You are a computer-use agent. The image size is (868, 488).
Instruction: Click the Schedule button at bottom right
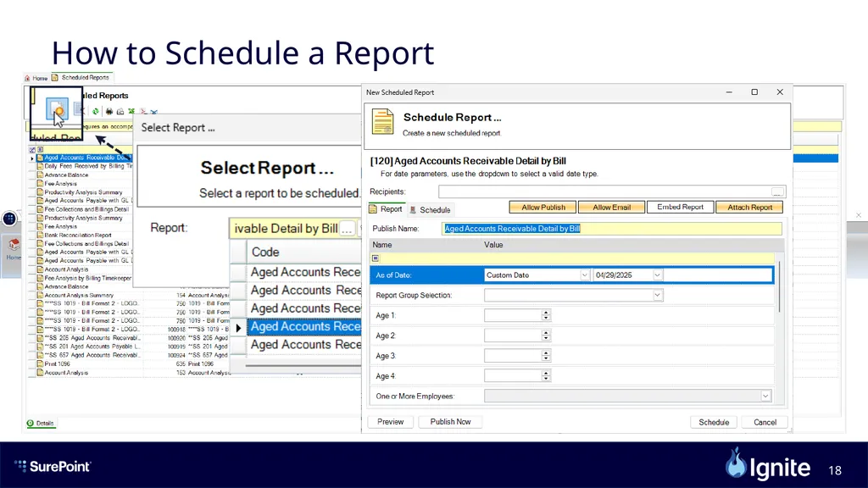tap(714, 423)
